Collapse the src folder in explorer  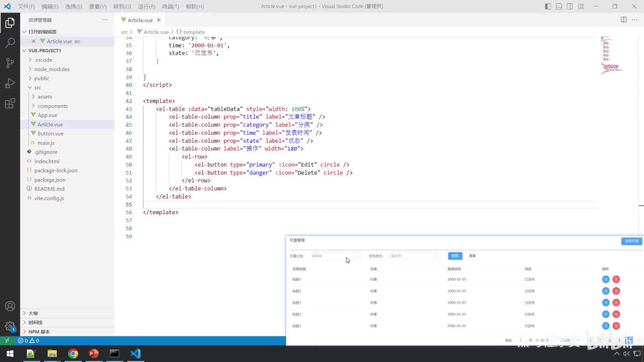[x=37, y=87]
